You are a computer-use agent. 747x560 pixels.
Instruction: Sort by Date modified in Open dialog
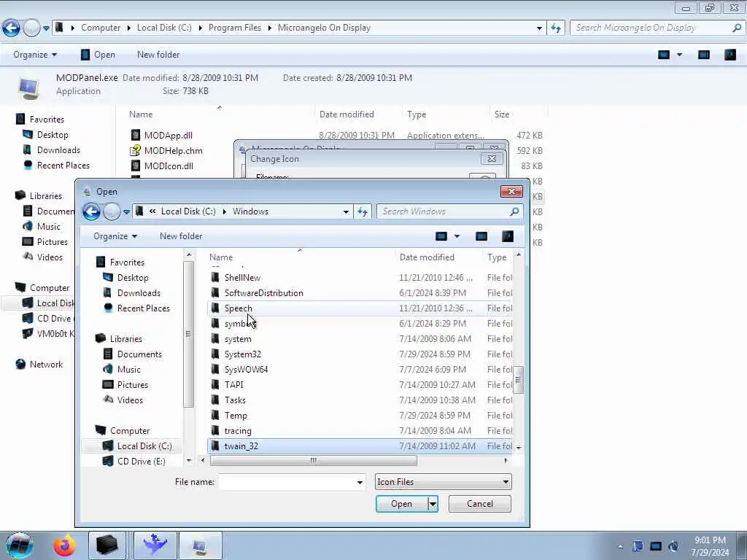427,257
